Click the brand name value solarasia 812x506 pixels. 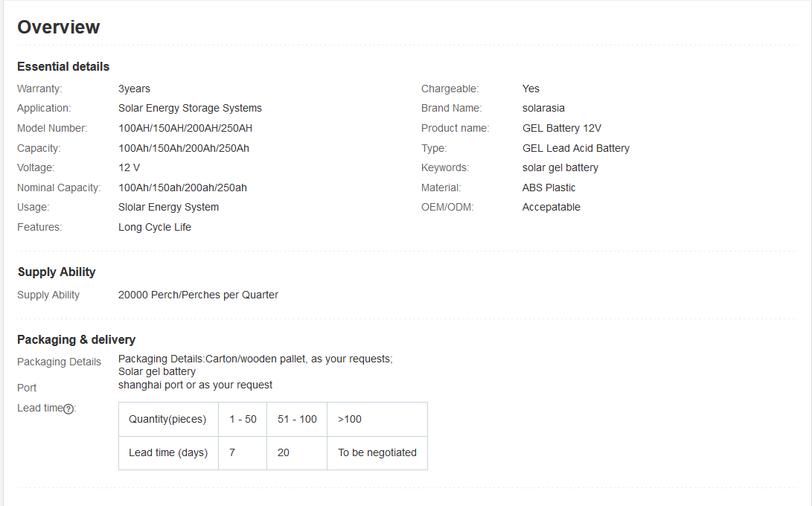coord(543,108)
